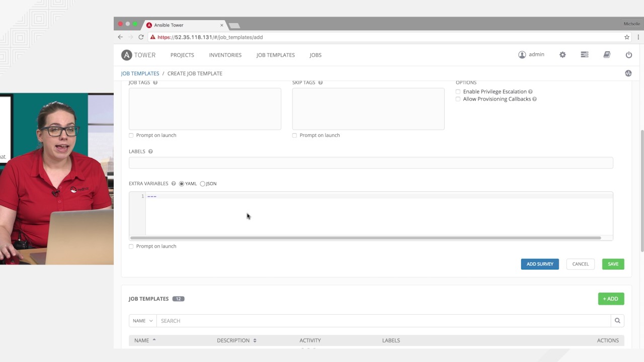This screenshot has width=644, height=362.
Task: Click the Enable Privilege Escalation help icon
Action: (x=531, y=92)
